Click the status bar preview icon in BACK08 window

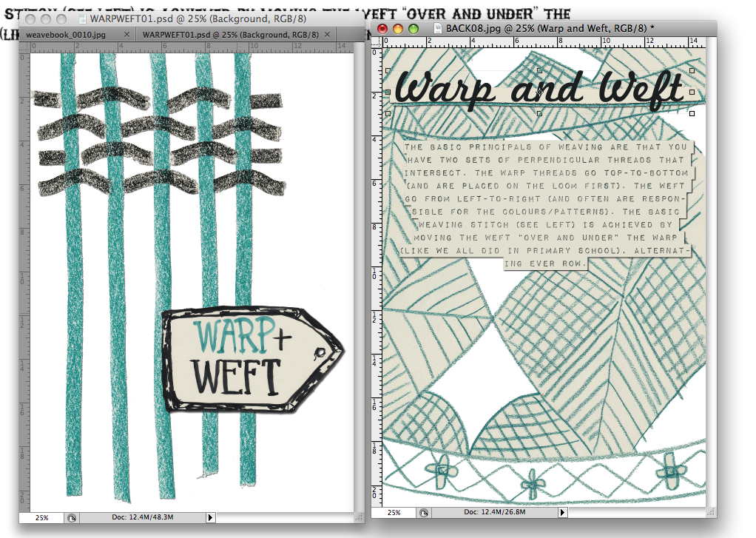(424, 512)
